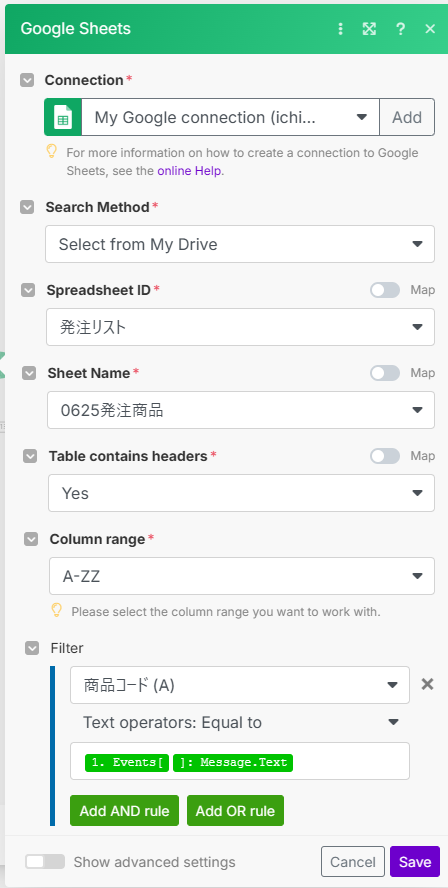Collapse the Column range chevron icon
This screenshot has height=888, width=448.
(31, 540)
